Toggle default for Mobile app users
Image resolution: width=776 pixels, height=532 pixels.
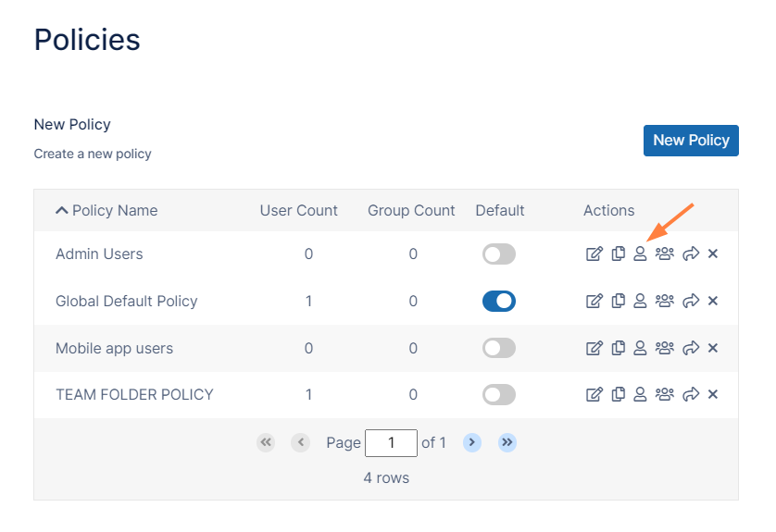click(499, 348)
